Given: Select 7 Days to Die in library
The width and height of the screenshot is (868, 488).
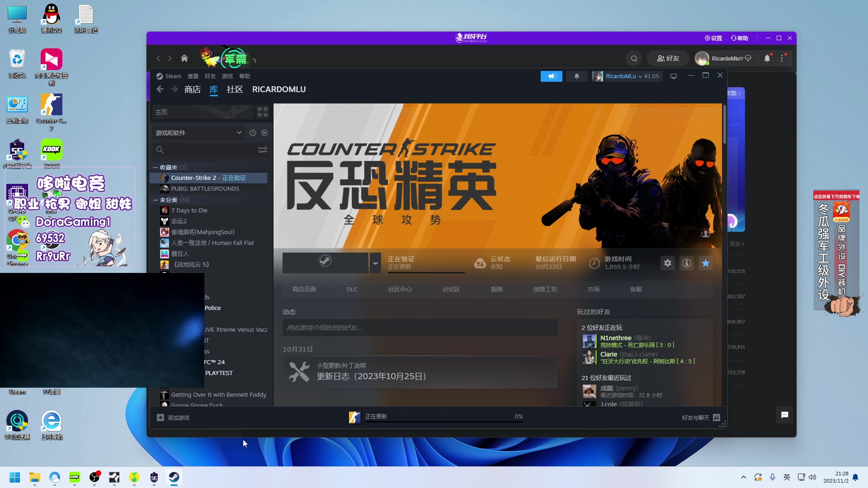Looking at the screenshot, I should (208, 211).
